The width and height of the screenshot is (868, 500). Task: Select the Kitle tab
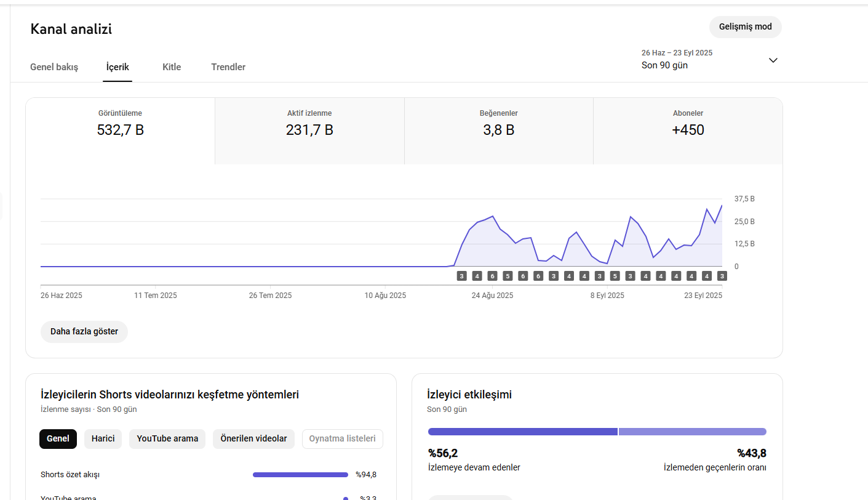172,67
